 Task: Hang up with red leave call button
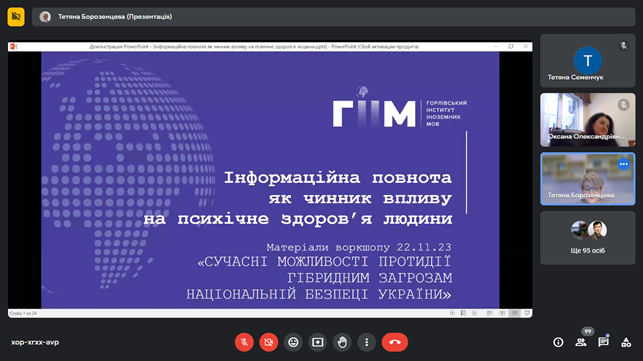coord(395,342)
